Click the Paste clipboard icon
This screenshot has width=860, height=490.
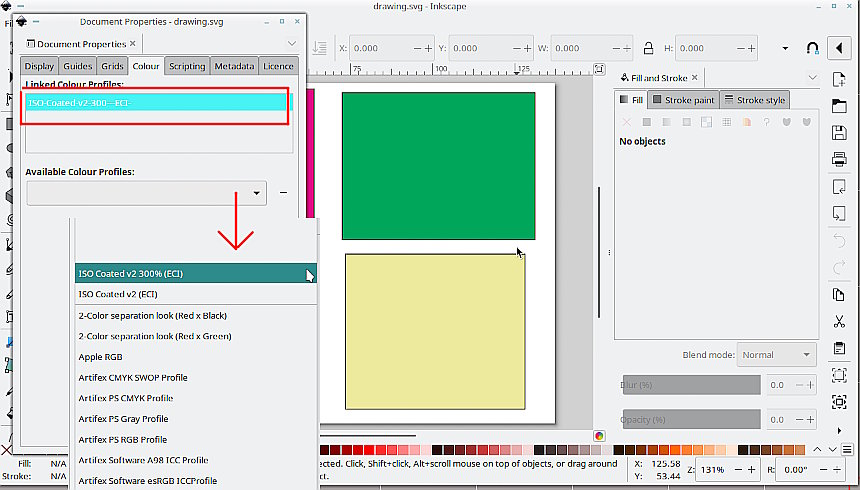(x=839, y=347)
